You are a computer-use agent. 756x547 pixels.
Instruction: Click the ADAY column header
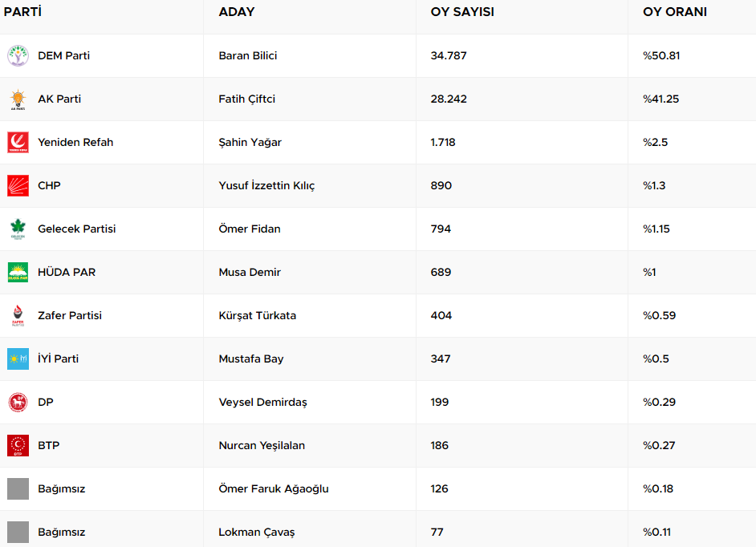tap(237, 12)
